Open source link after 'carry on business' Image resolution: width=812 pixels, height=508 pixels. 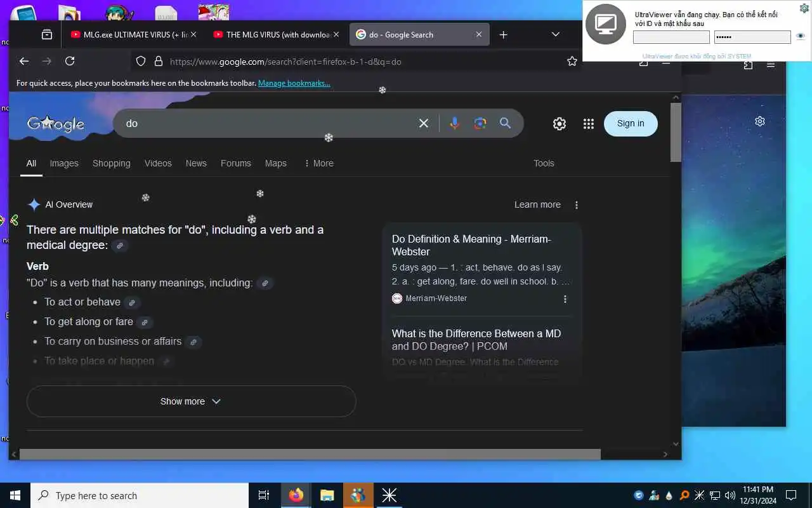point(193,342)
